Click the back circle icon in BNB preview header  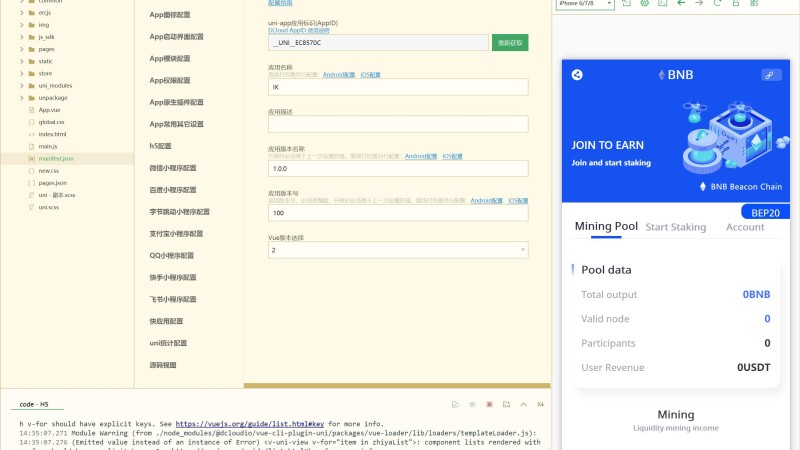pyautogui.click(x=577, y=75)
